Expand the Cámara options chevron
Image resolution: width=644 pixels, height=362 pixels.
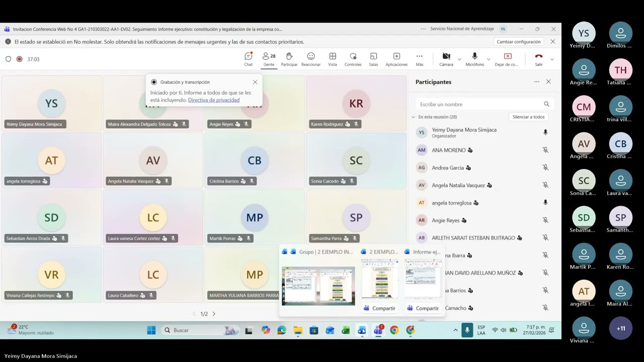point(459,59)
